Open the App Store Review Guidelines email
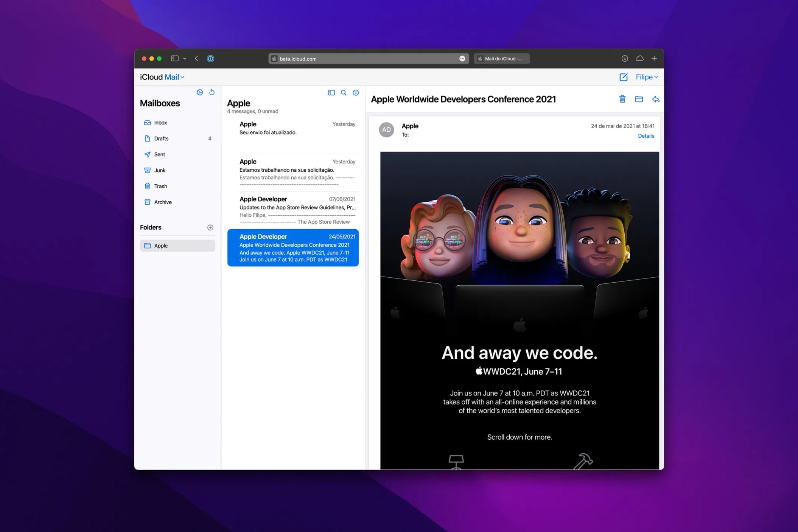The image size is (798, 532). pyautogui.click(x=297, y=210)
